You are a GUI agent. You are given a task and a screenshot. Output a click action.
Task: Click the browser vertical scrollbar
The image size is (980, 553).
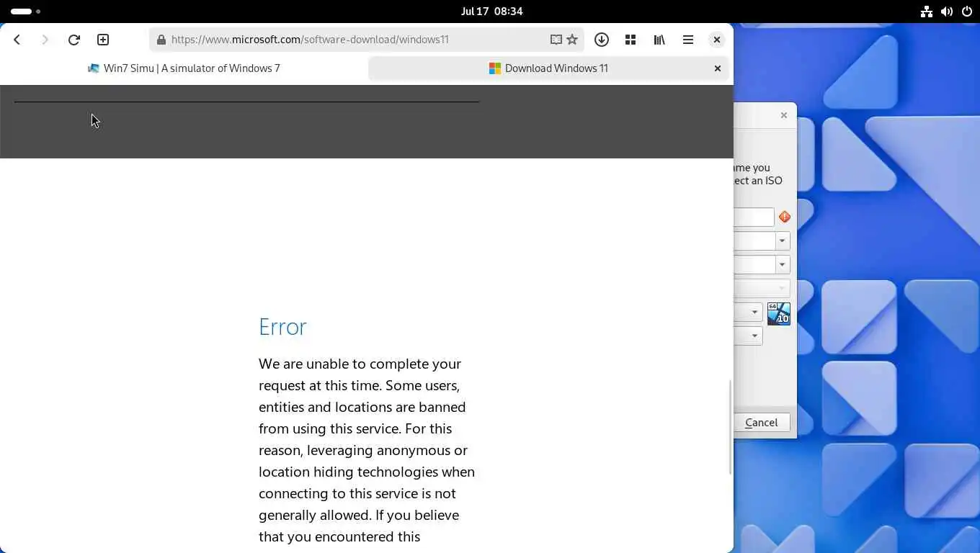click(731, 426)
